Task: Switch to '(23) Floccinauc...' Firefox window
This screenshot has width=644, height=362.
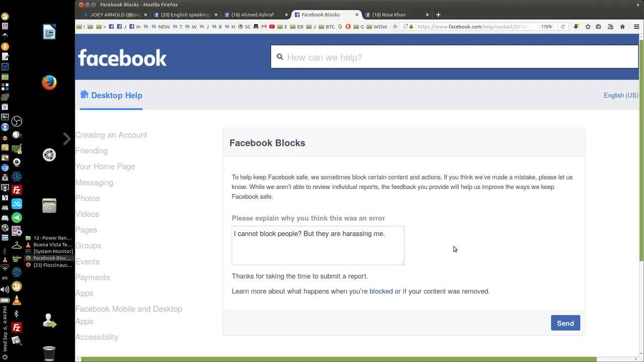Action: point(49,265)
